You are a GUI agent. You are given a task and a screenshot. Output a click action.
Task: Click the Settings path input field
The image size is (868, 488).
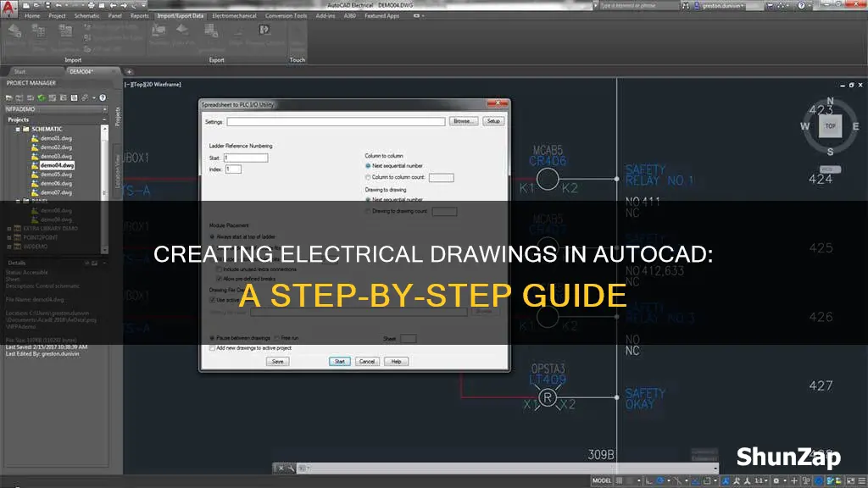click(336, 121)
